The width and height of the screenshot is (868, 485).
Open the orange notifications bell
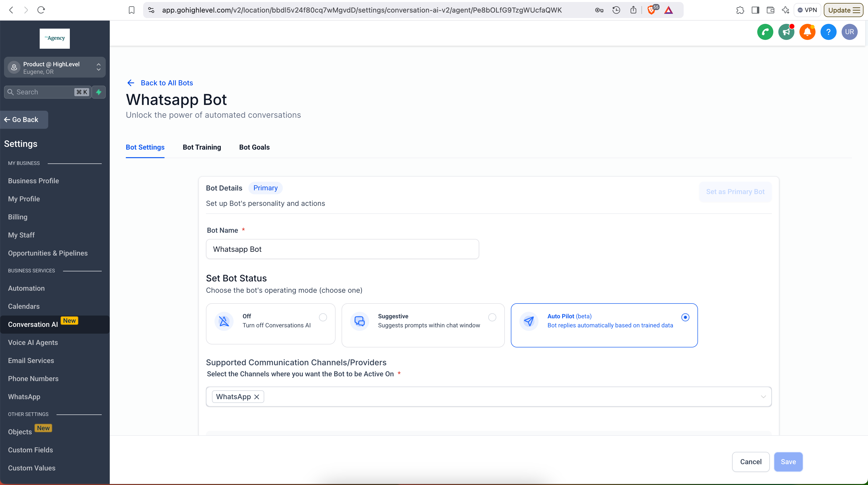(x=807, y=32)
